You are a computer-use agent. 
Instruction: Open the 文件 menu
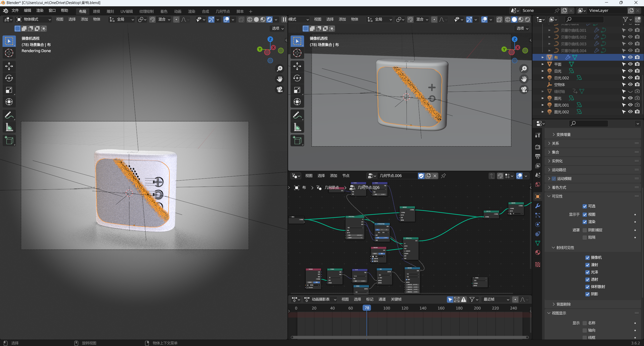pyautogui.click(x=15, y=11)
